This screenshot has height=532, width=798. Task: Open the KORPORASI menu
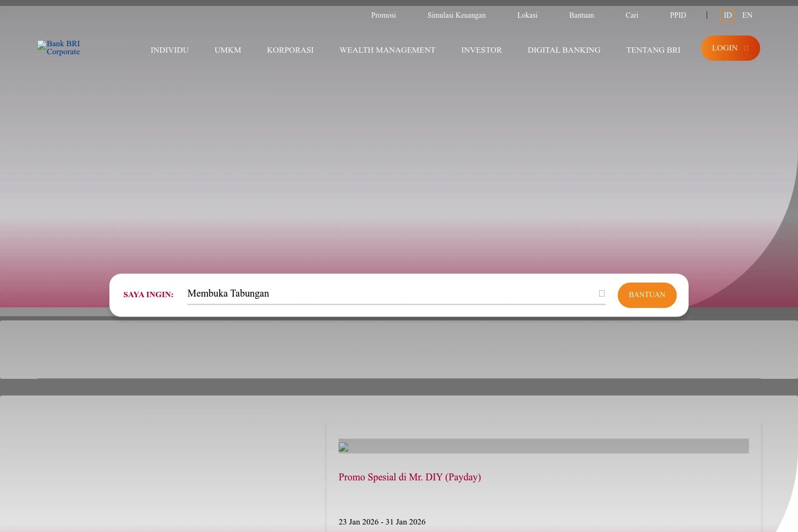(290, 50)
